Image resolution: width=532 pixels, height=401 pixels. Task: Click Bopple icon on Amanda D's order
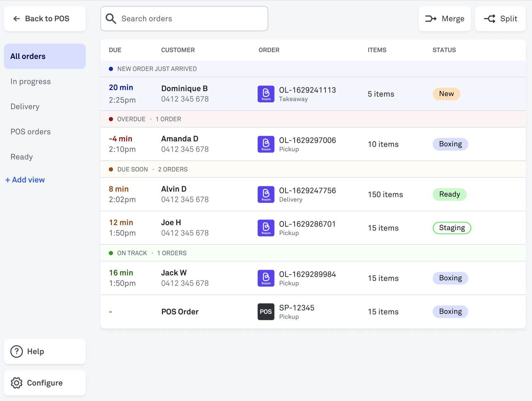point(266,144)
